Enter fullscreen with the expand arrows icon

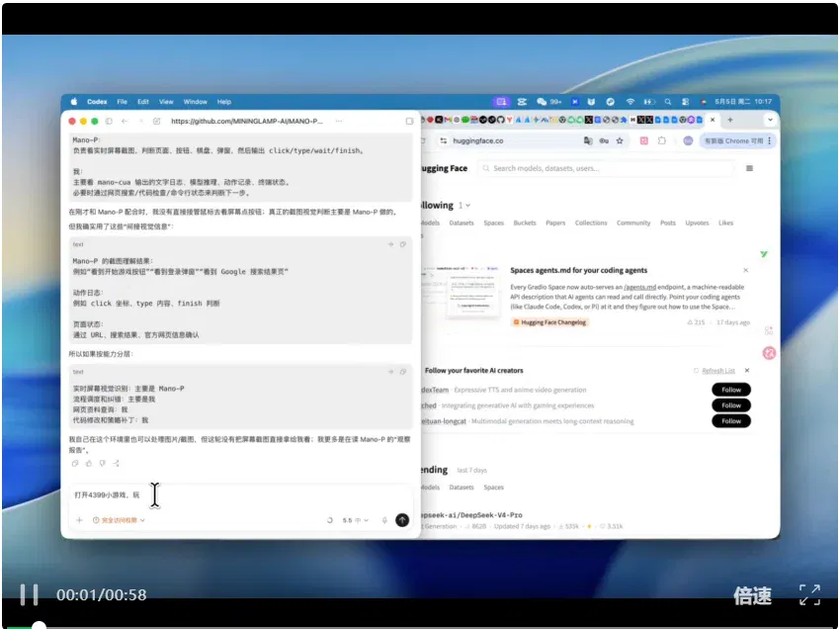809,594
